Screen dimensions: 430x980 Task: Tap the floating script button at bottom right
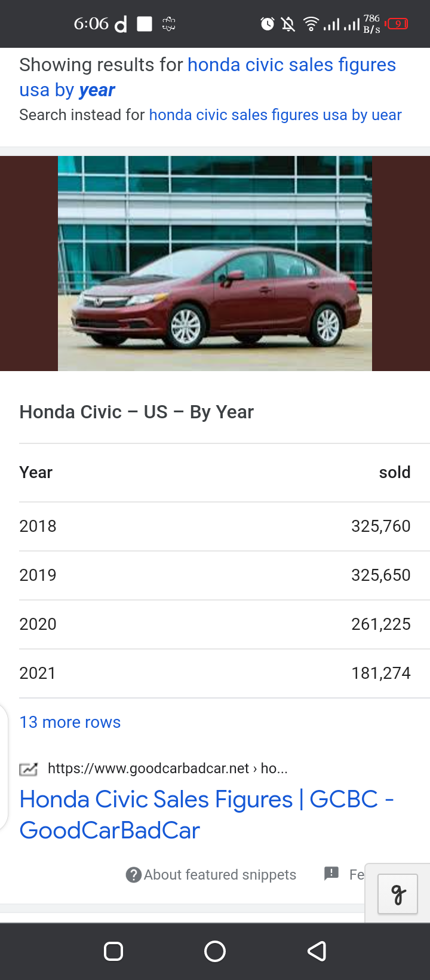(x=398, y=893)
